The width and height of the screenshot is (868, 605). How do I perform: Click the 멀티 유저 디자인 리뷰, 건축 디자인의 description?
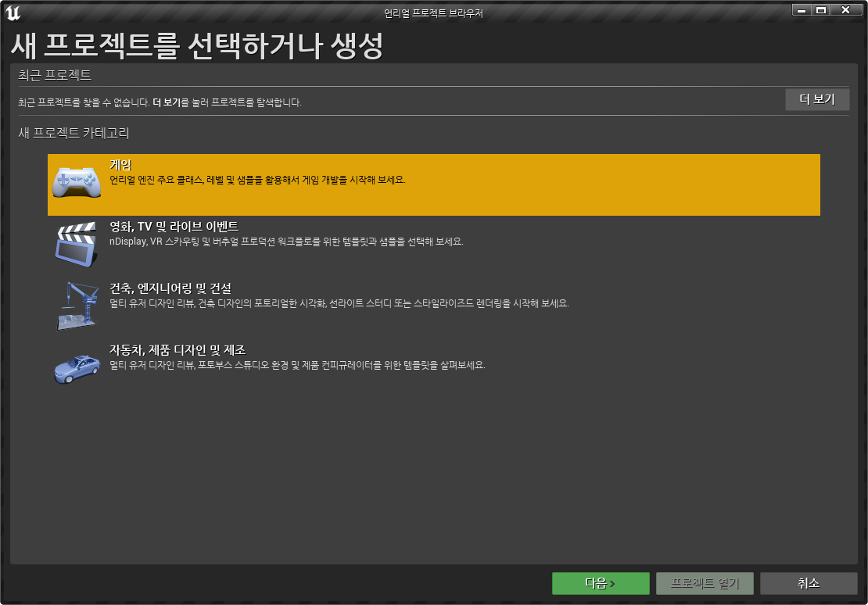(x=339, y=303)
